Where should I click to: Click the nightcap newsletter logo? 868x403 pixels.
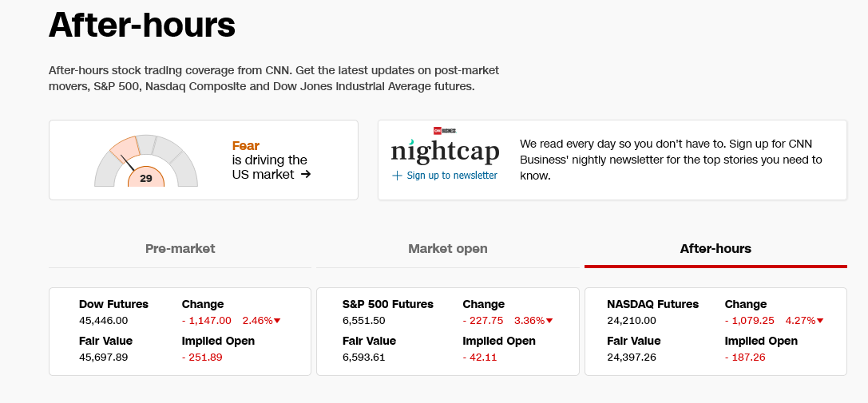coord(445,149)
